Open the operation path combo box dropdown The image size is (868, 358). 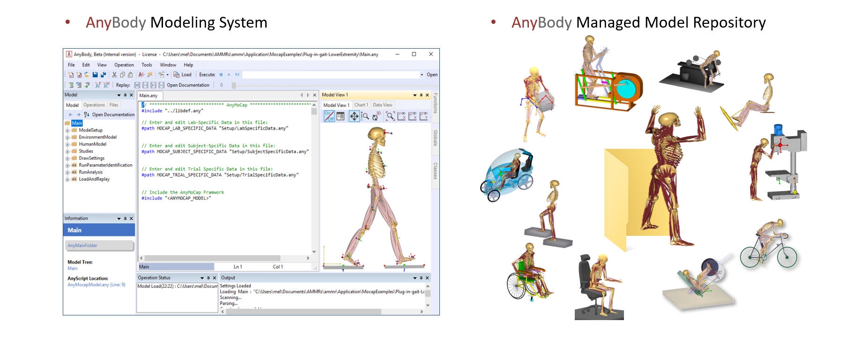click(x=422, y=75)
